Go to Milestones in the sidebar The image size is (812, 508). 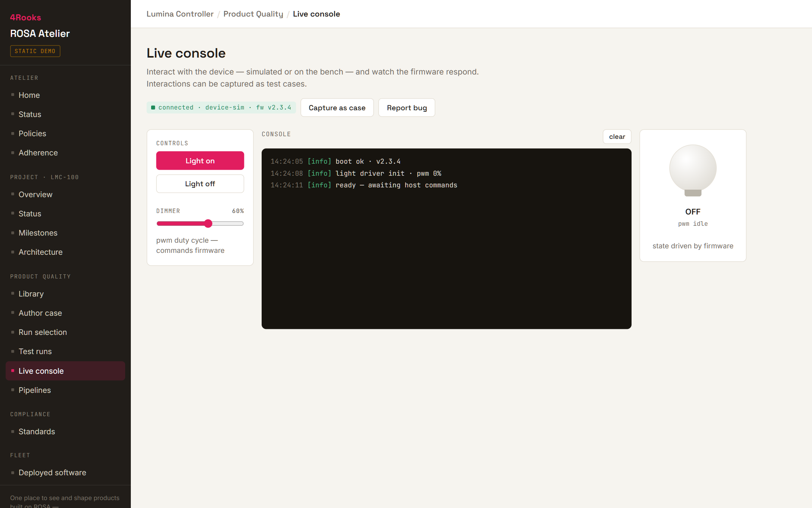[65, 233]
